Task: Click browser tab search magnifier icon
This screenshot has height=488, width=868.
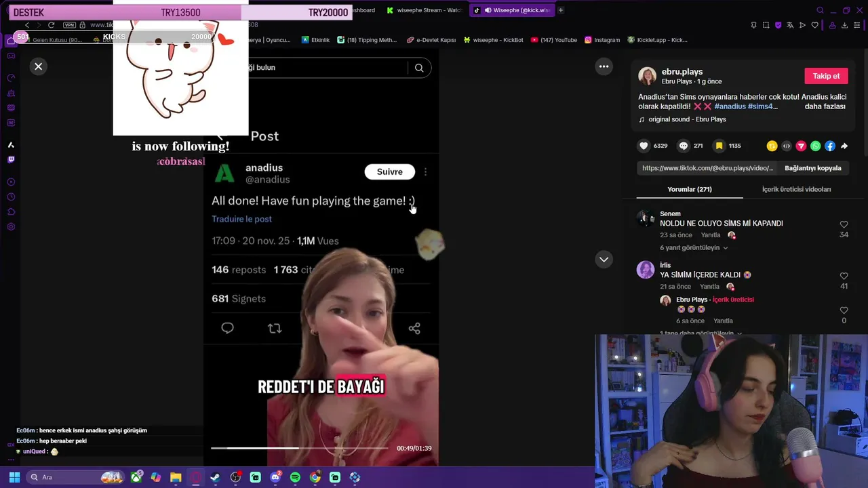Action: [x=820, y=10]
